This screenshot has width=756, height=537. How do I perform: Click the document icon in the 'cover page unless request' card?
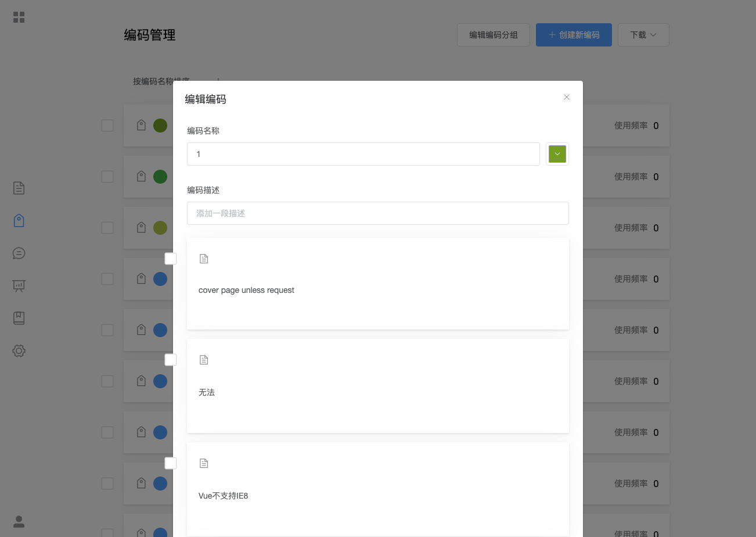(x=204, y=259)
